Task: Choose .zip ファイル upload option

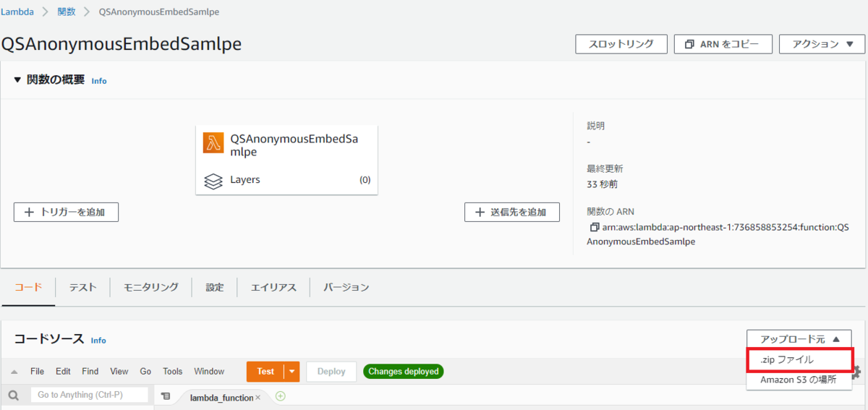Action: [x=800, y=359]
